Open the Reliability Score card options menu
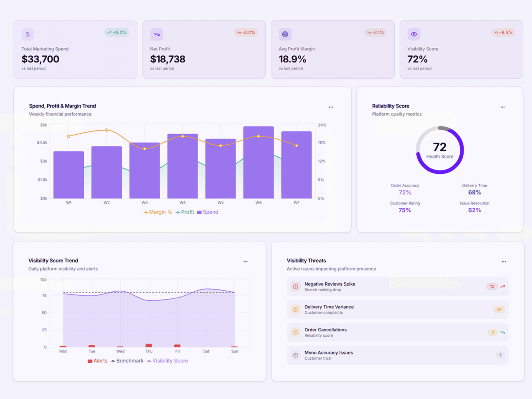The height and width of the screenshot is (399, 532). pyautogui.click(x=503, y=107)
